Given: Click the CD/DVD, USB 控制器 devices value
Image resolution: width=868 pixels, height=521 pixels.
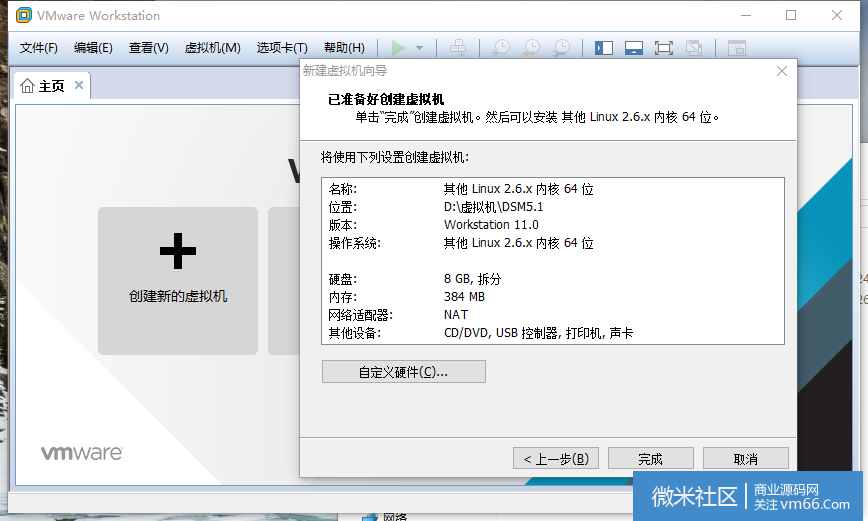Looking at the screenshot, I should point(538,333).
